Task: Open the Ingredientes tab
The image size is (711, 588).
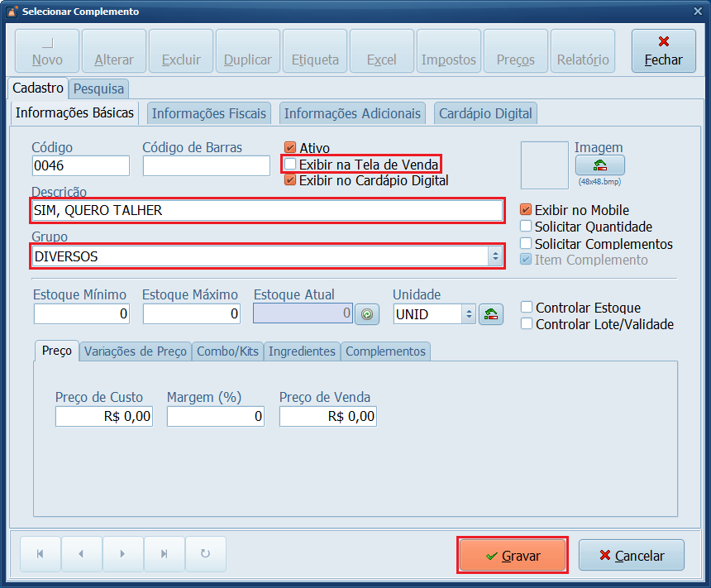Action: point(302,351)
